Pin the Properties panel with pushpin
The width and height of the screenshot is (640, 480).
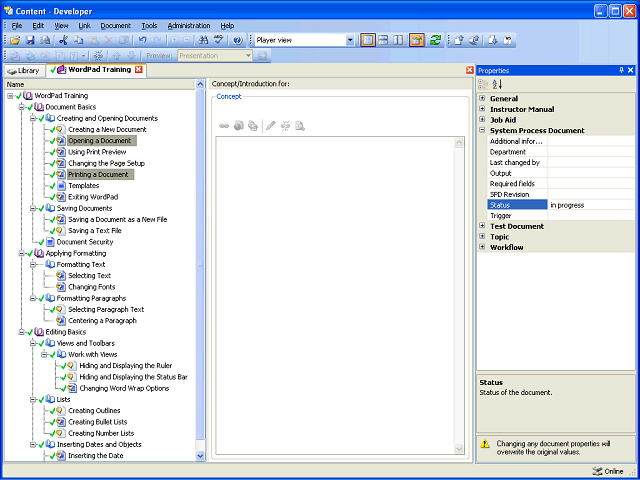tap(621, 70)
